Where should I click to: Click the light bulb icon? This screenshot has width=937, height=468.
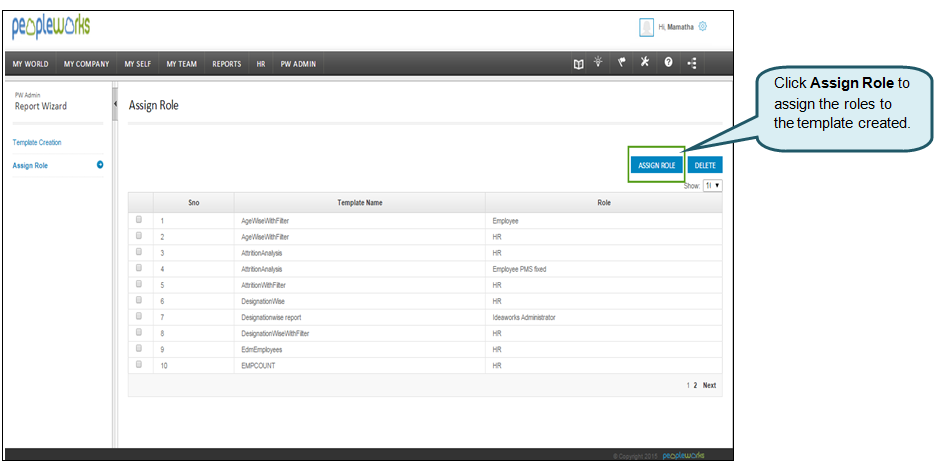pos(599,63)
